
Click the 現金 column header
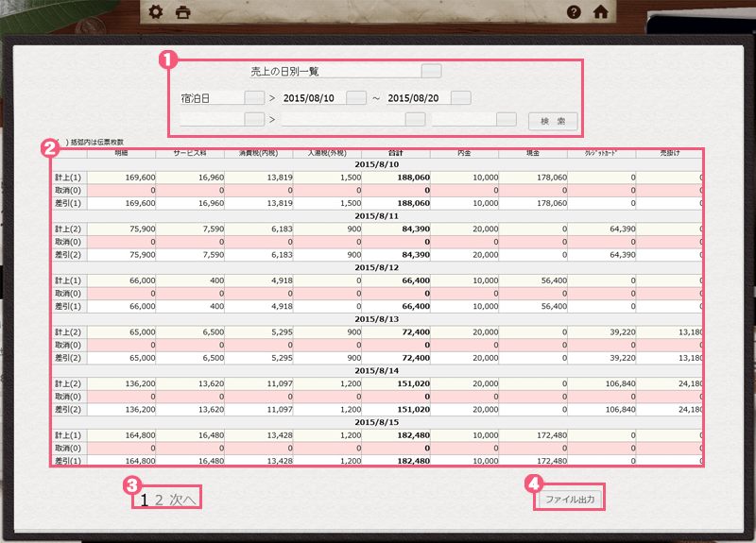click(x=533, y=153)
